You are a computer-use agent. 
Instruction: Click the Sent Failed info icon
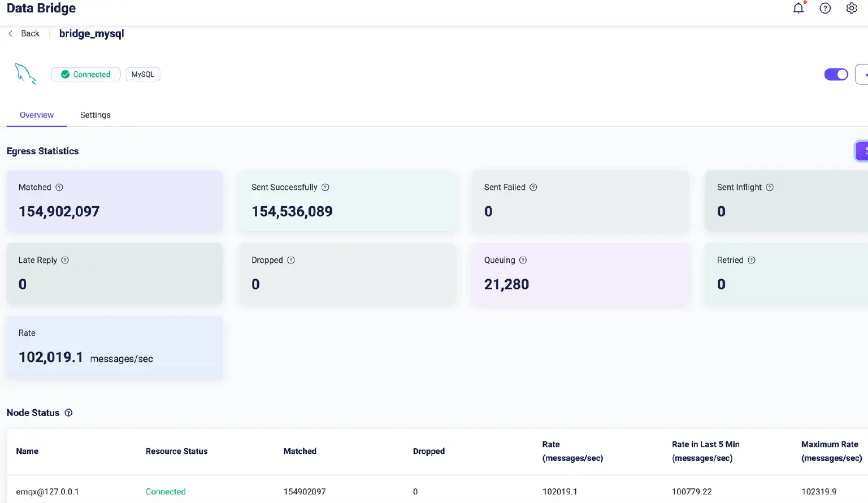[x=533, y=188]
